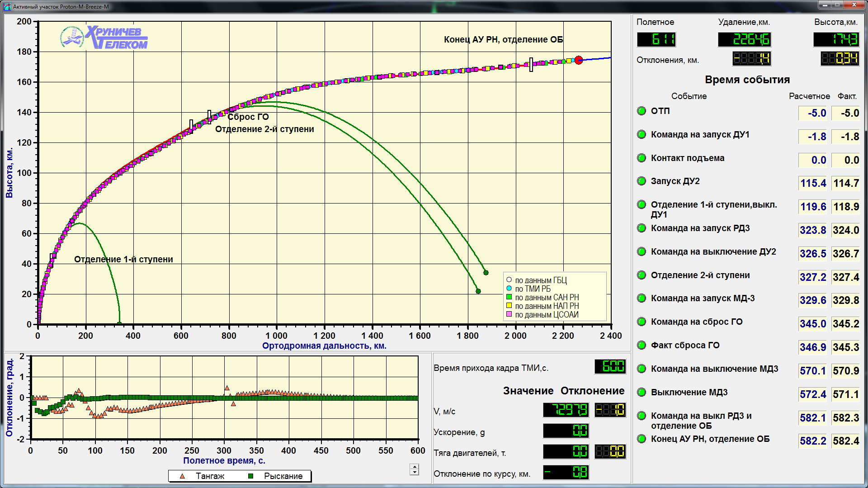868x488 pixels.
Task: Click the application icon in the title bar
Action: (x=7, y=6)
